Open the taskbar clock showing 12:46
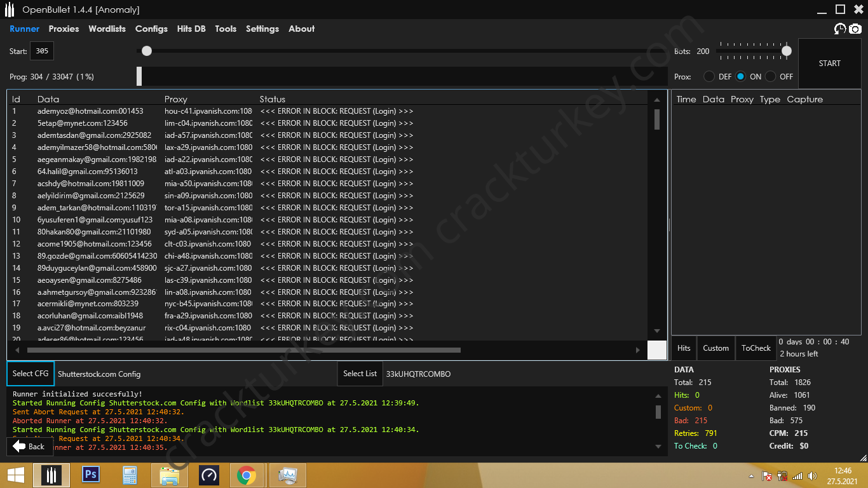The width and height of the screenshot is (868, 488). (843, 476)
